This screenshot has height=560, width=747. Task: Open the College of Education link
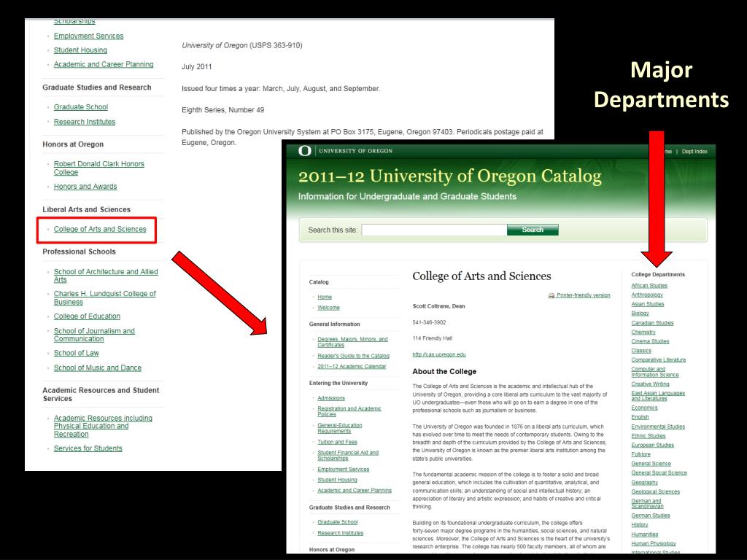[x=88, y=316]
